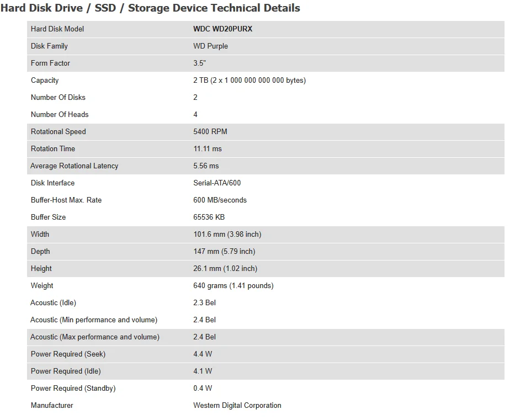531x420 pixels.
Task: Click the WD Purple disk family value
Action: click(210, 46)
